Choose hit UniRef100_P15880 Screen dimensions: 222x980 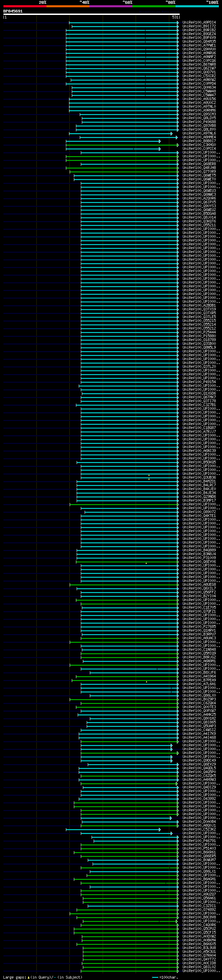click(x=199, y=336)
